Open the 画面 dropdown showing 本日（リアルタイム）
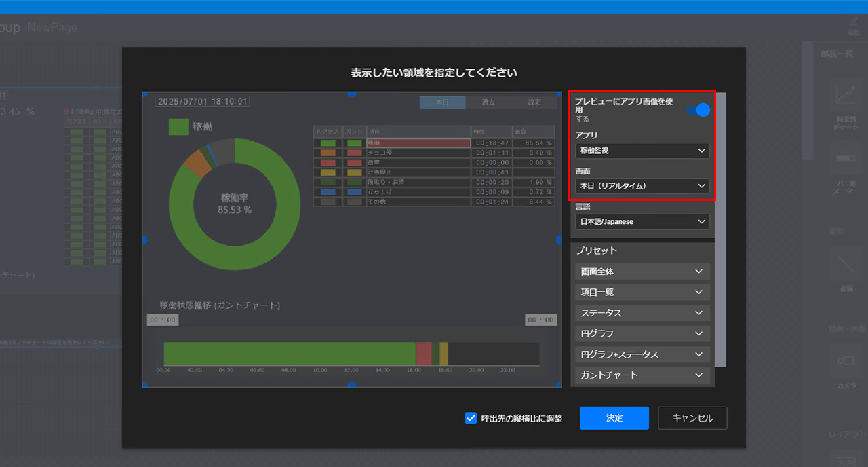Viewport: 868px width, 467px height. 642,186
